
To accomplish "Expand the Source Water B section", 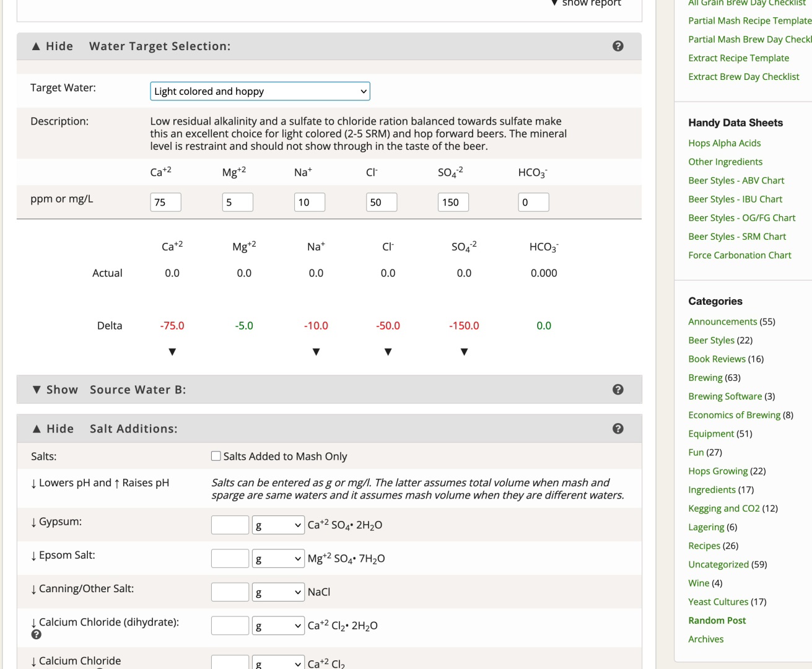I will [55, 390].
